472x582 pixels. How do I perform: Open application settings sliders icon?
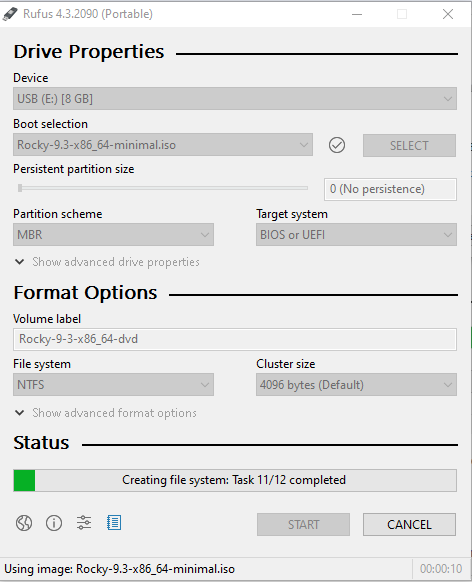[x=84, y=523]
